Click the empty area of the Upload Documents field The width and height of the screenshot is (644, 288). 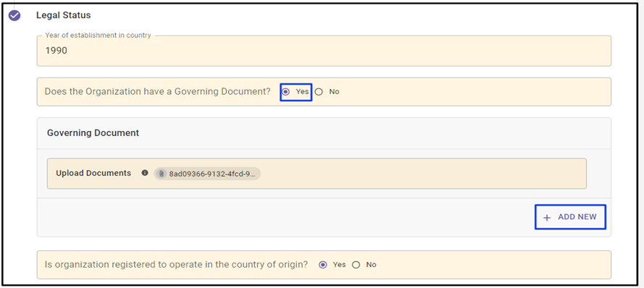click(423, 174)
